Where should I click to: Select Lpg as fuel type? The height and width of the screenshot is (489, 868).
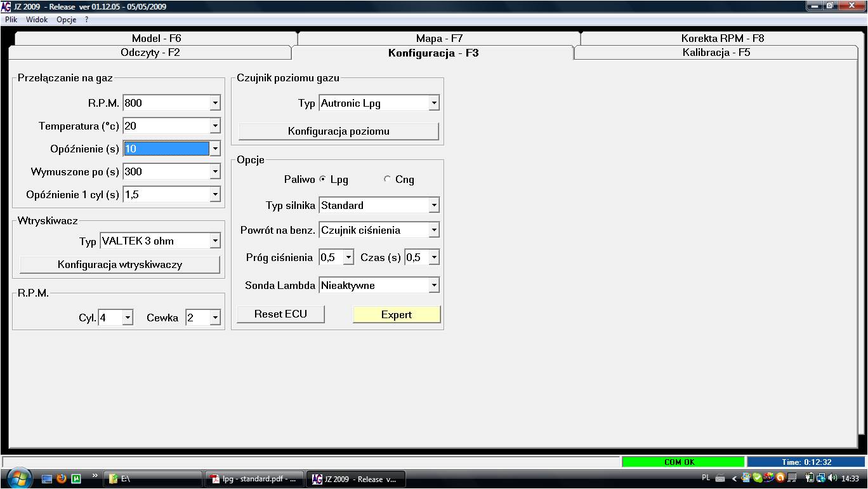[323, 180]
